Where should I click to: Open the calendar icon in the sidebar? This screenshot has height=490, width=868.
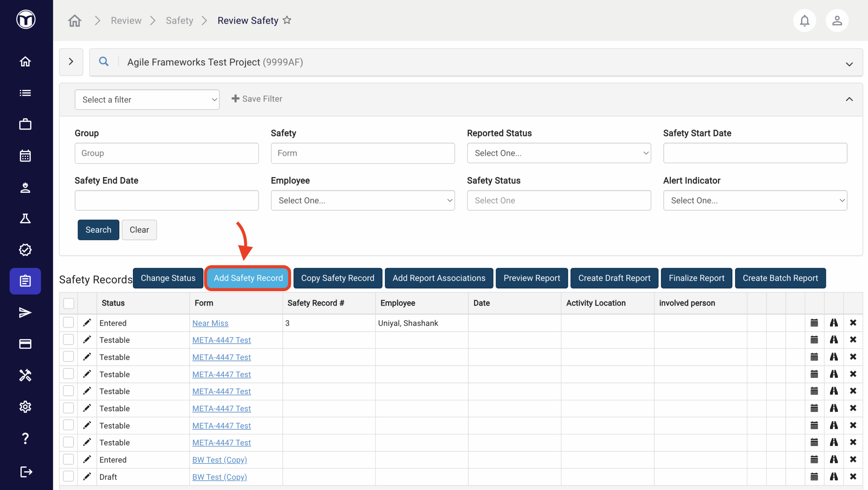click(x=25, y=156)
